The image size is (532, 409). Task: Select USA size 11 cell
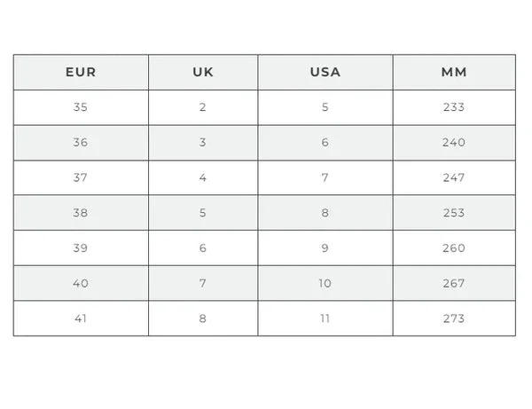[325, 319]
